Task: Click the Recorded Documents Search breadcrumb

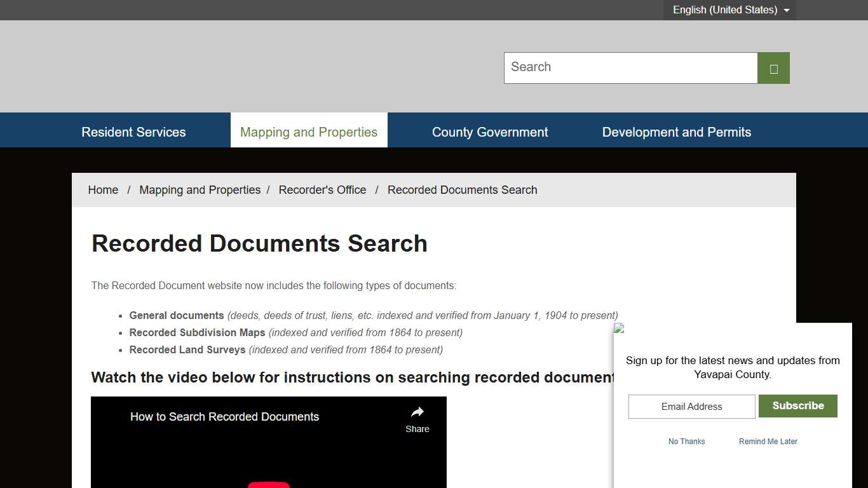Action: click(x=462, y=189)
